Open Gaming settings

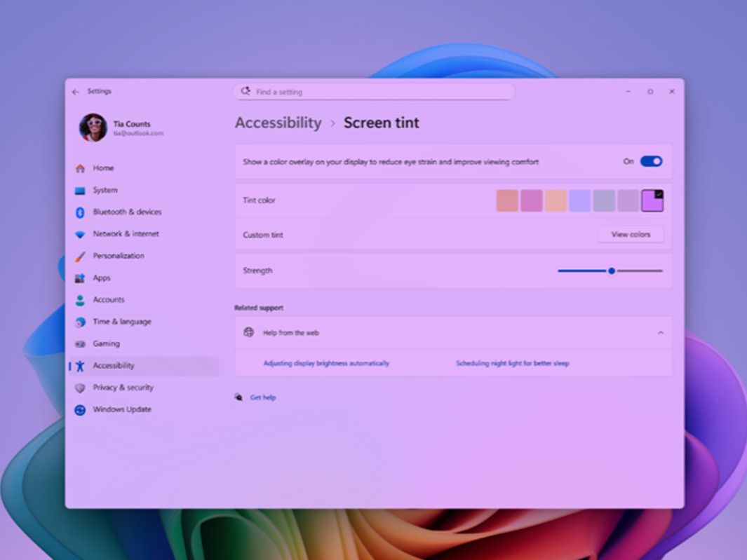click(143, 344)
